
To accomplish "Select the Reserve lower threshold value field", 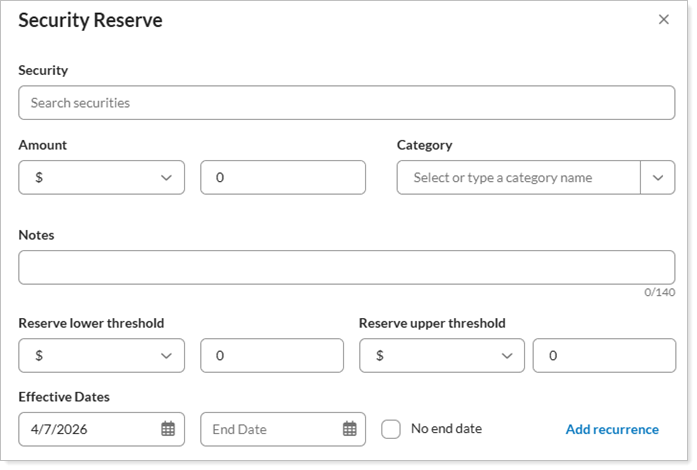I will tap(272, 355).
